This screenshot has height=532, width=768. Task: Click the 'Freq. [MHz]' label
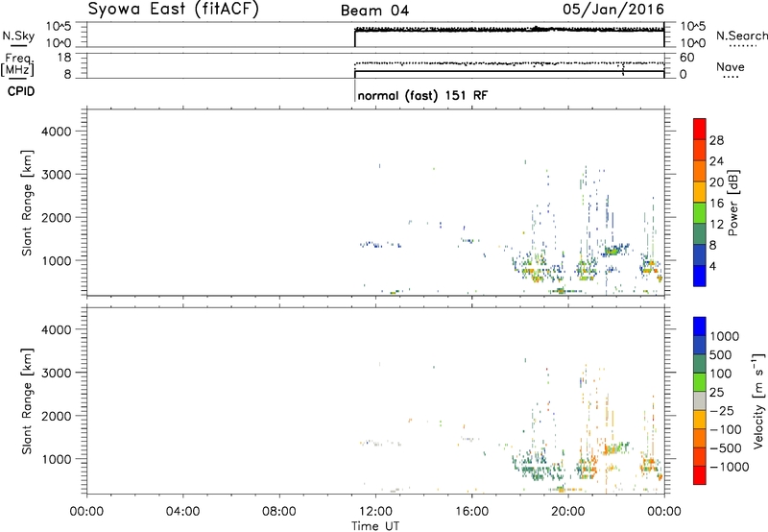(18, 65)
